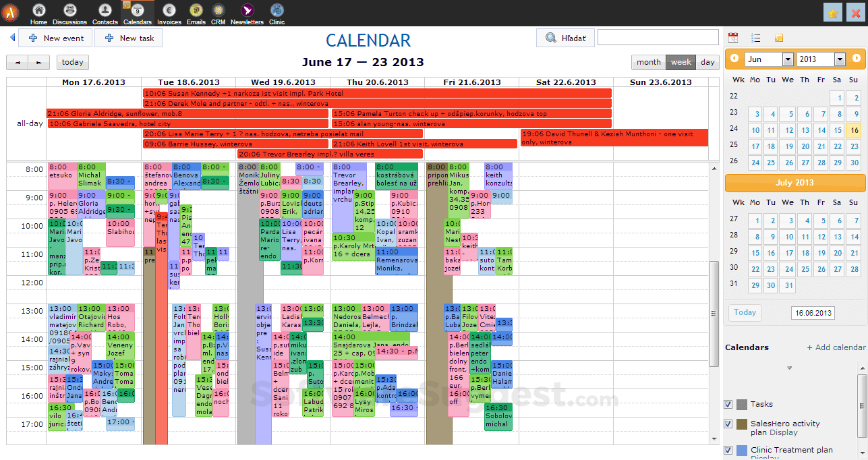Click Display link under SalesHero activity plan

click(x=784, y=433)
